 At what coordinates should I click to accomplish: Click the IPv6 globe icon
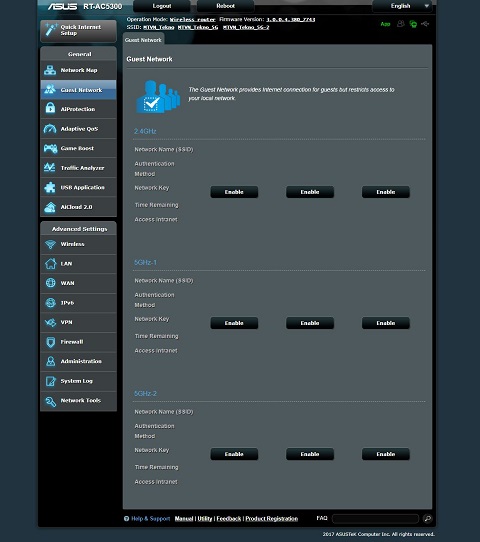tap(50, 302)
